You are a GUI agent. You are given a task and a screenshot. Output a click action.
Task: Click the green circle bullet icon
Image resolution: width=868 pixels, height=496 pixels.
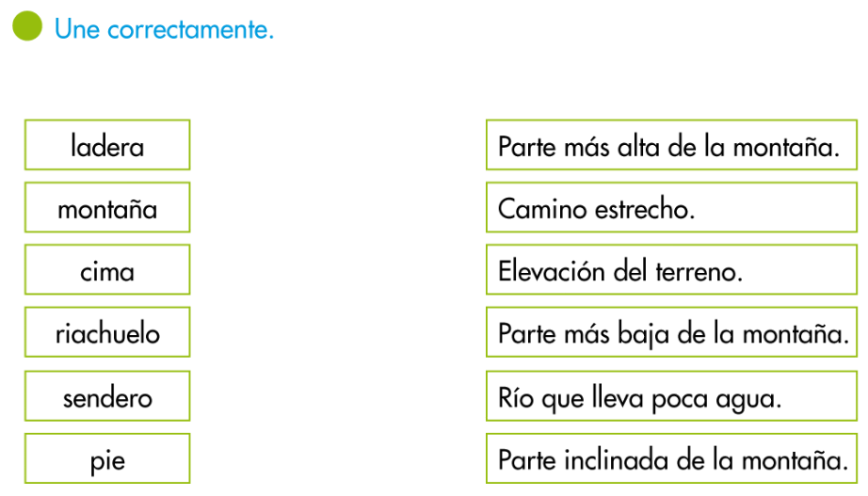27,26
